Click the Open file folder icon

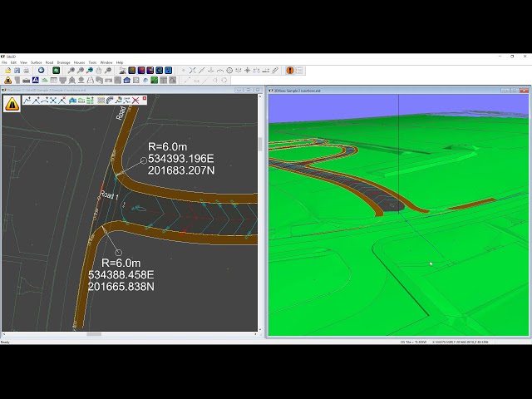[x=7, y=71]
